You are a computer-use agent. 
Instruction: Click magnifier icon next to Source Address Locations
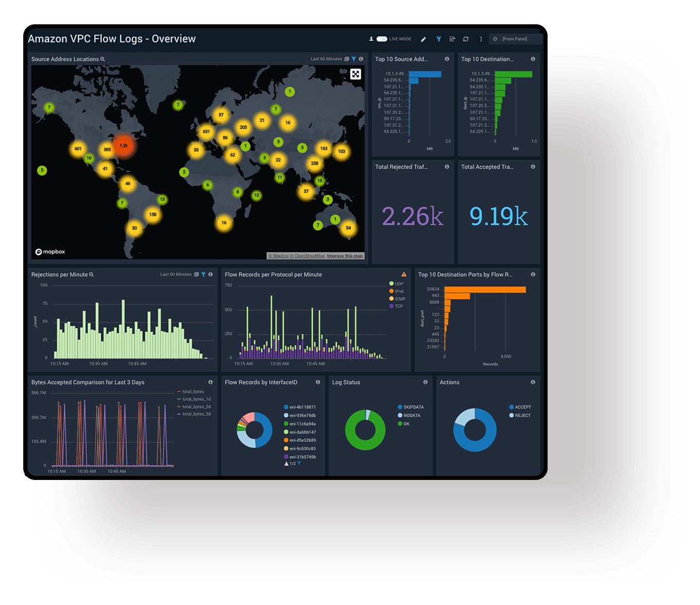pyautogui.click(x=103, y=59)
